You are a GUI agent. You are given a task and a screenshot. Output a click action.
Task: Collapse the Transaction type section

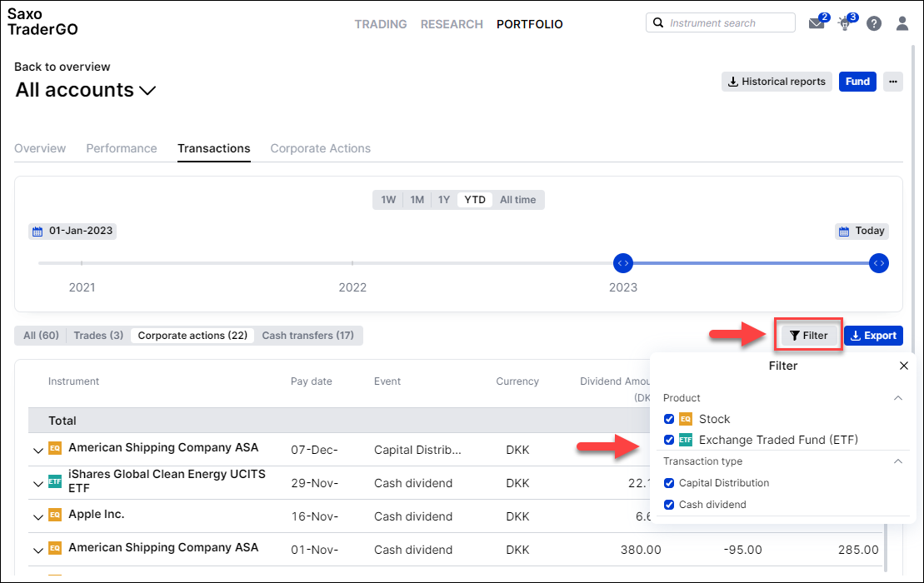[x=897, y=461]
